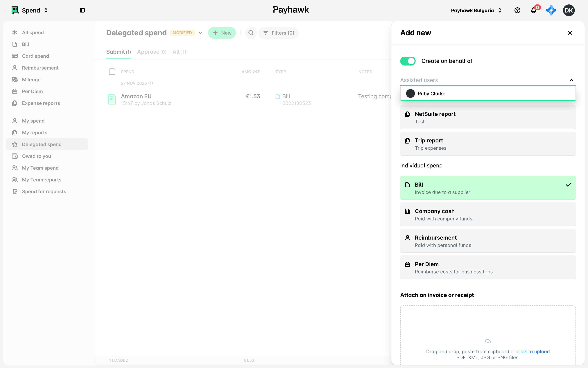Open Spend for requests in sidebar
This screenshot has width=588, height=368.
(47, 192)
